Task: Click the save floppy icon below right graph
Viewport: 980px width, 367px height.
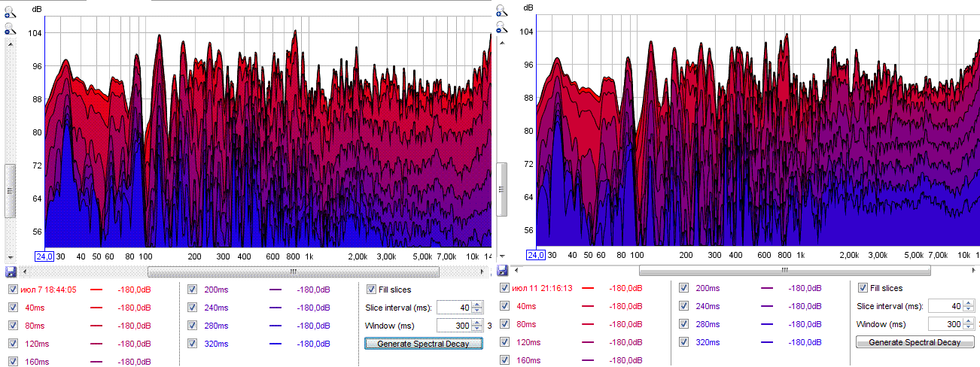Action: [x=502, y=270]
